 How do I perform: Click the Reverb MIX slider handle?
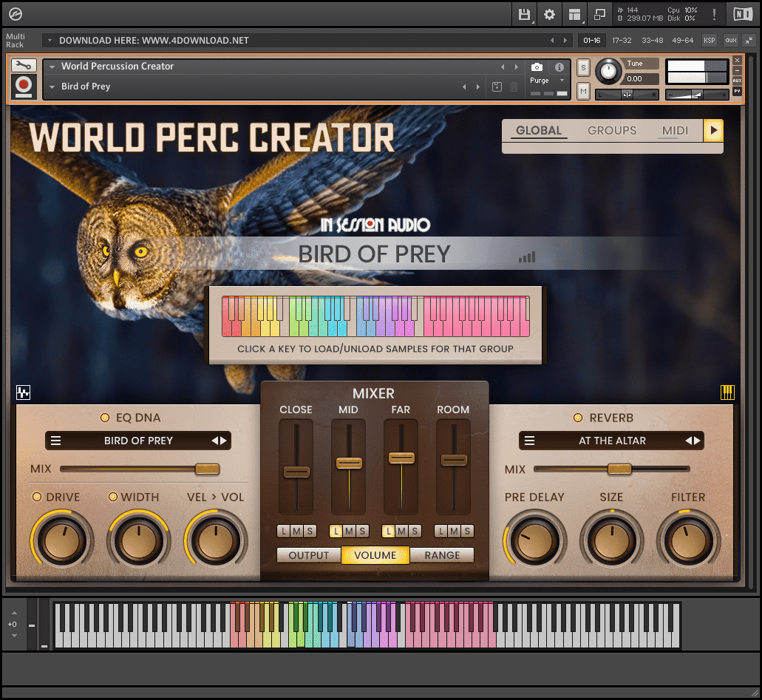[619, 469]
